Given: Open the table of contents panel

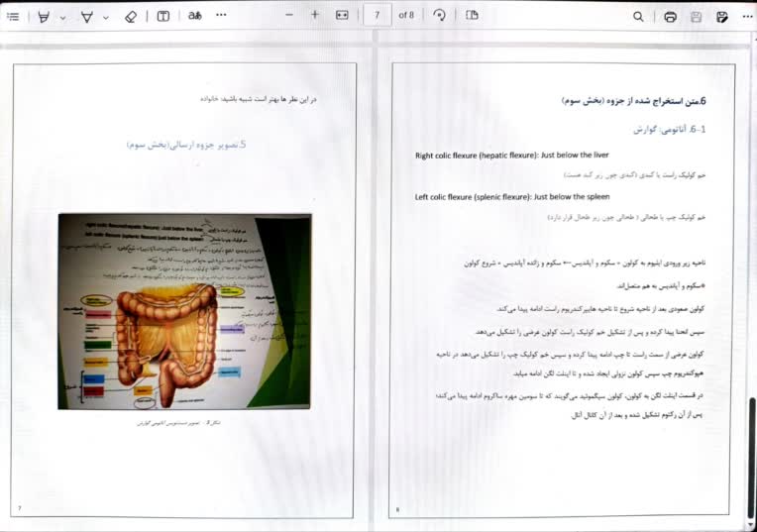Looking at the screenshot, I should pos(13,17).
